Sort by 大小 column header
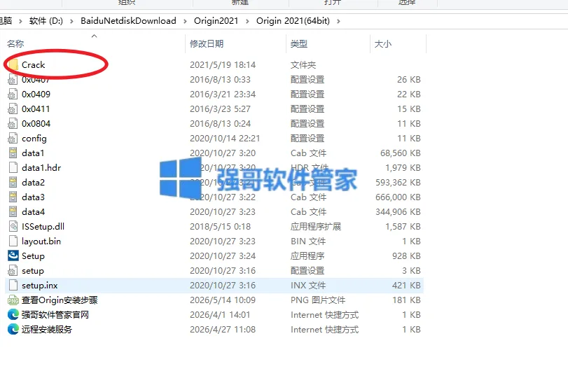 pos(382,44)
